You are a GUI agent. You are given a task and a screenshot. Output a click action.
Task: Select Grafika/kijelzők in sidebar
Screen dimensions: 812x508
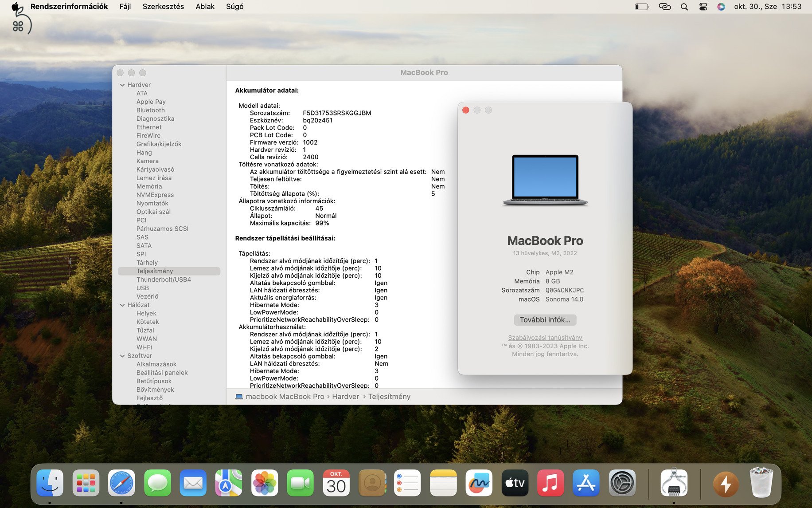(x=159, y=144)
